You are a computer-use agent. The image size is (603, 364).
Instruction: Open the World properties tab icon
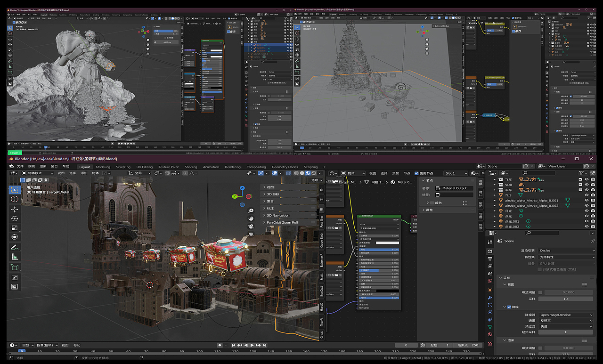[490, 282]
